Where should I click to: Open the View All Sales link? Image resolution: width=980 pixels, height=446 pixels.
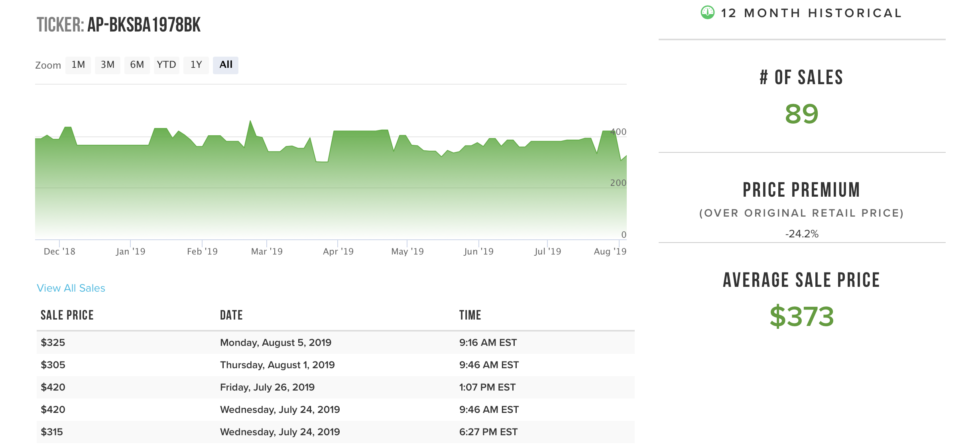click(x=71, y=288)
